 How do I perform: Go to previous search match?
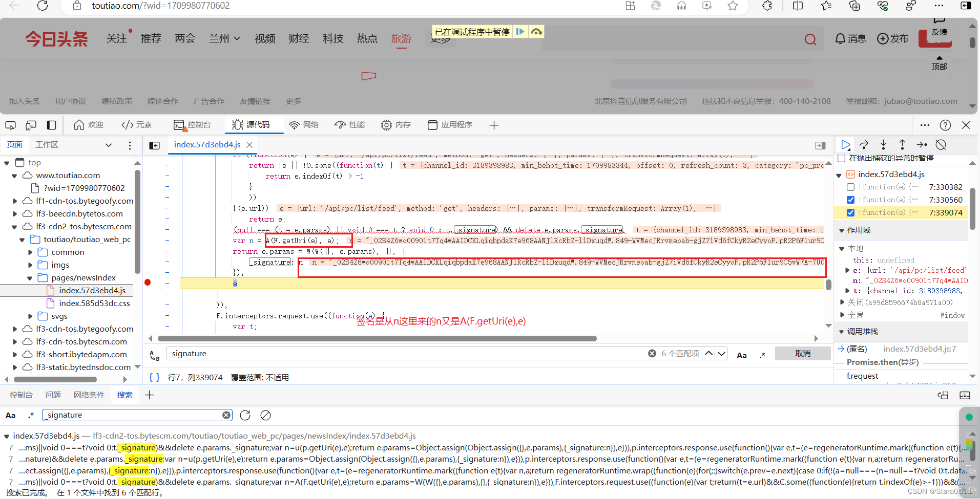(708, 353)
